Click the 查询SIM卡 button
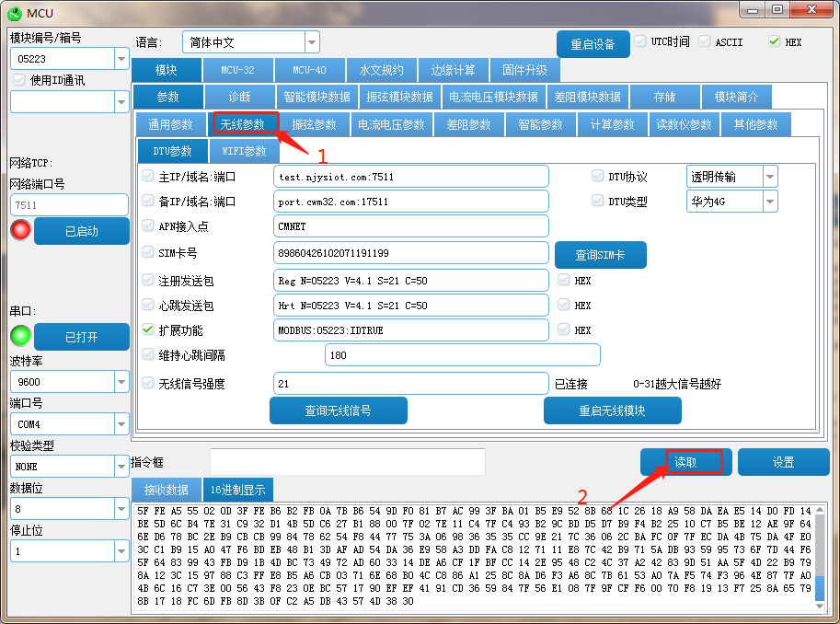Screen dimensions: 840x624 point(600,255)
